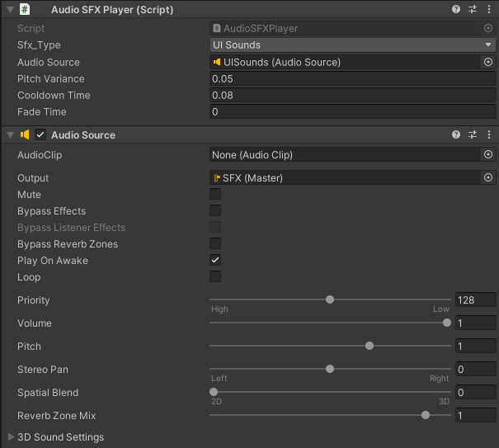The image size is (499, 448).
Task: Click object picker for AudioClip field
Action: [487, 154]
